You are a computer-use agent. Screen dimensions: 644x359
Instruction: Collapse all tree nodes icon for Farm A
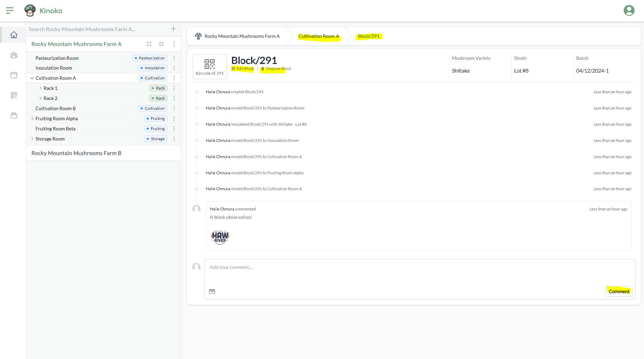coord(161,44)
